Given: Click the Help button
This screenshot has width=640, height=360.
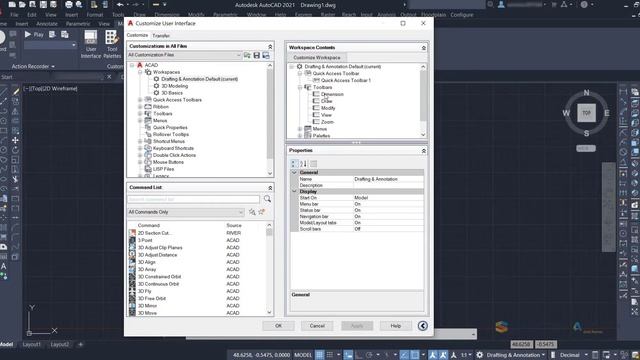Looking at the screenshot, I should (x=396, y=326).
